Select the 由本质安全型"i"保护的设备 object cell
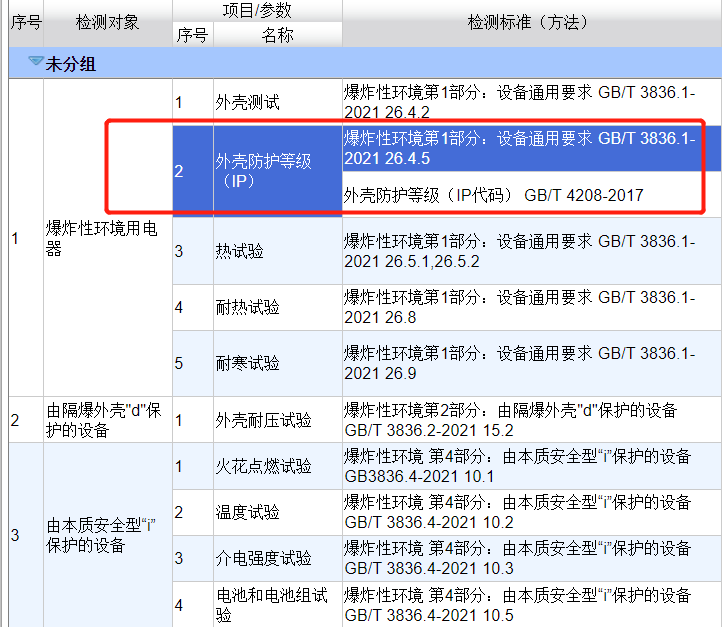The height and width of the screenshot is (627, 722). point(108,535)
